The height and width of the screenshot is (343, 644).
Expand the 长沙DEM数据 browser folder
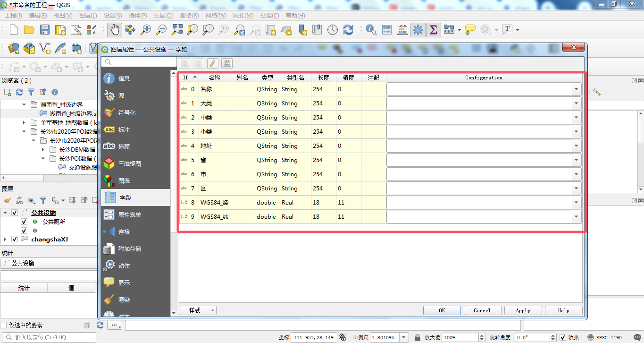coord(43,149)
